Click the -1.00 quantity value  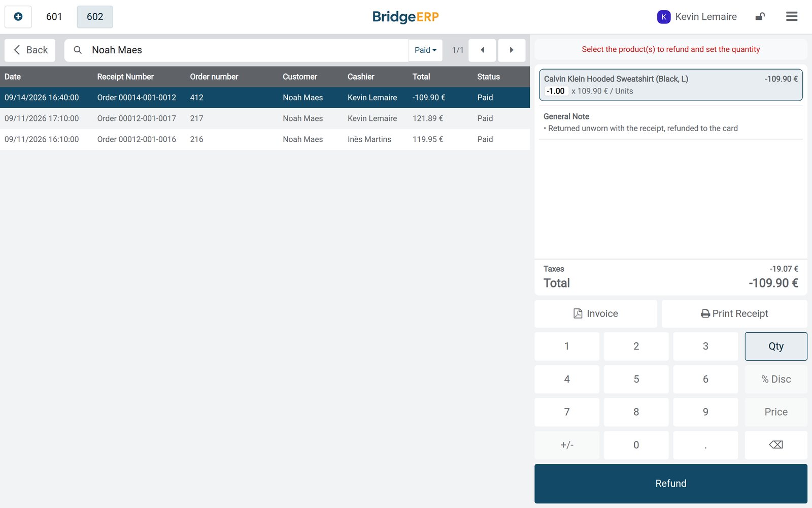point(556,91)
